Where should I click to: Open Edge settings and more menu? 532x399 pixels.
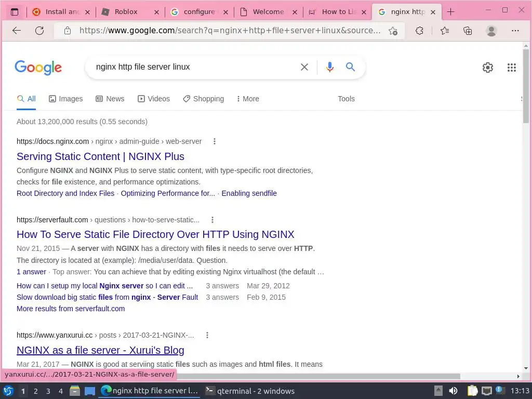515,31
